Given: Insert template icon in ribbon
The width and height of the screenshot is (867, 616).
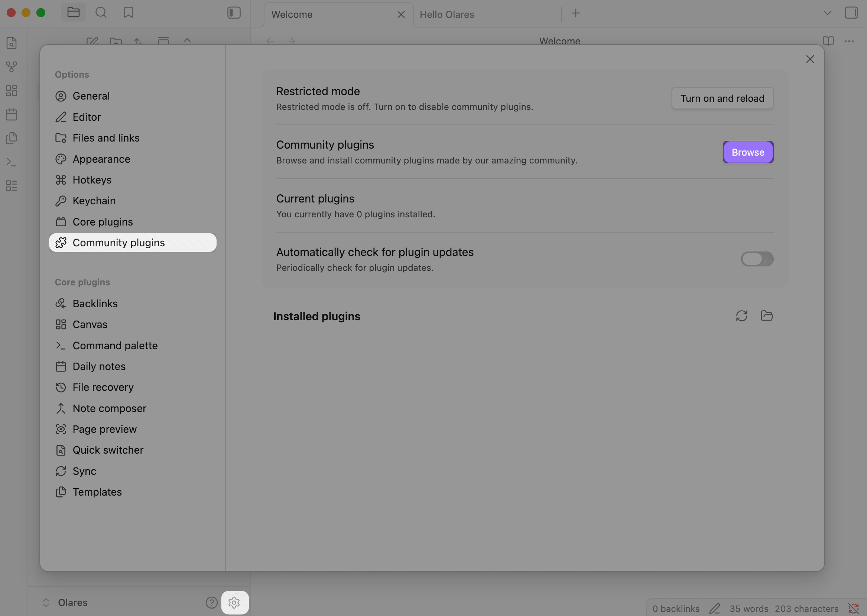Looking at the screenshot, I should [x=12, y=138].
